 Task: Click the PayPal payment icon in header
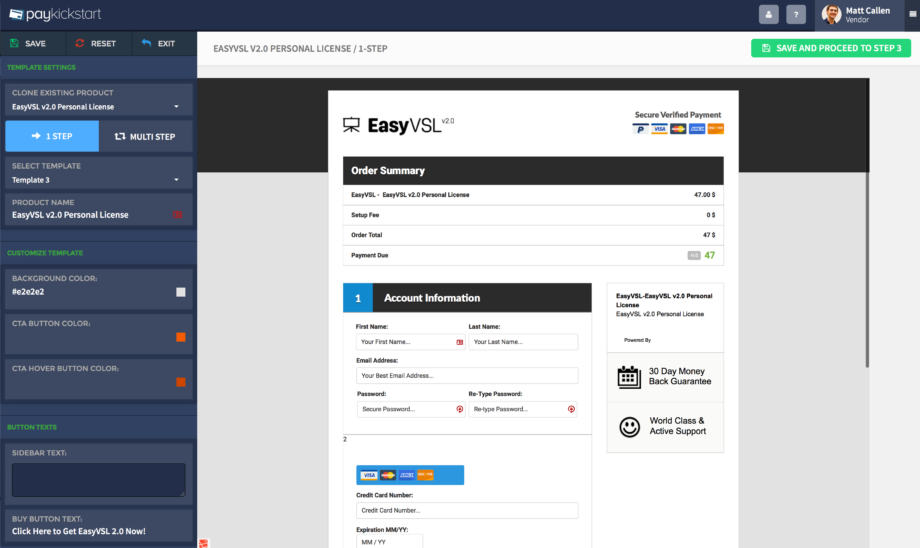coord(640,129)
